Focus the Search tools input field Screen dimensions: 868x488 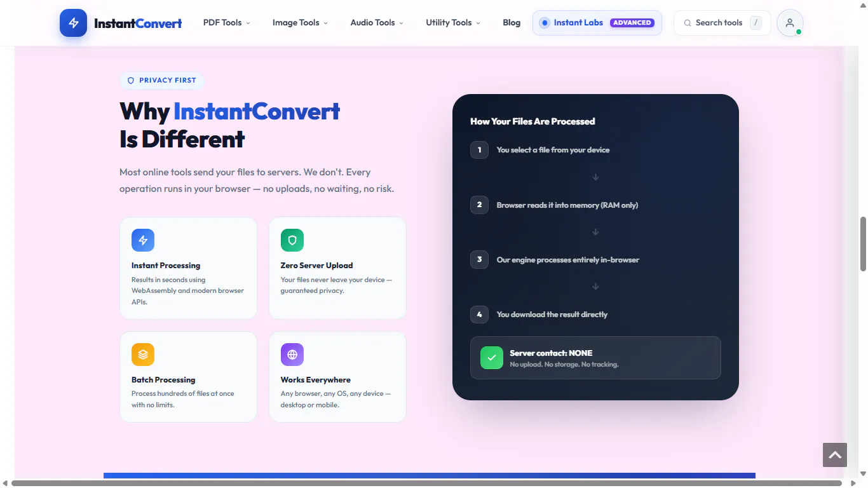click(722, 23)
